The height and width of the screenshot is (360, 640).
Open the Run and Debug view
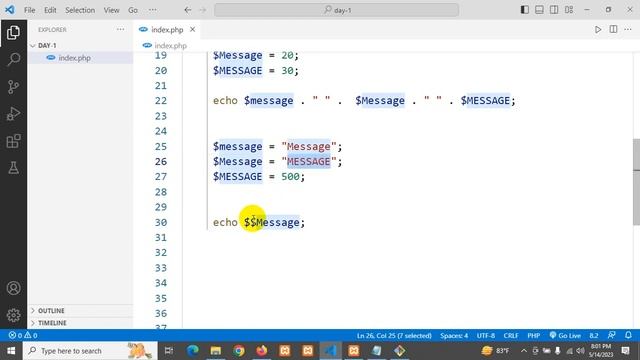(13, 114)
